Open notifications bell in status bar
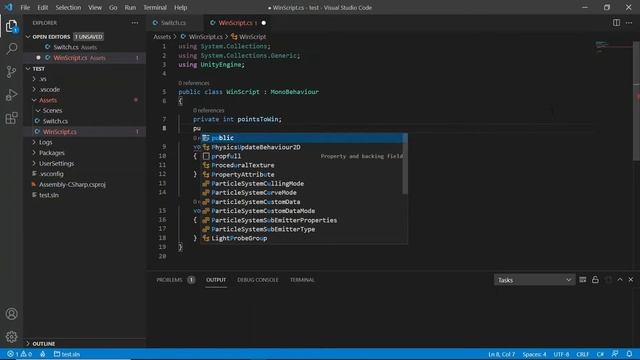This screenshot has height=360, width=640. (x=629, y=354)
